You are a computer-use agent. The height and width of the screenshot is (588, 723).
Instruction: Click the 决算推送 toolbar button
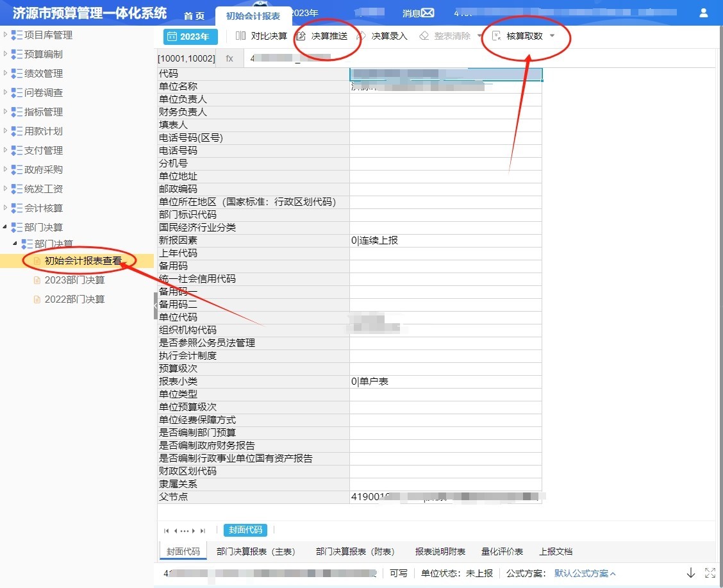tap(322, 36)
